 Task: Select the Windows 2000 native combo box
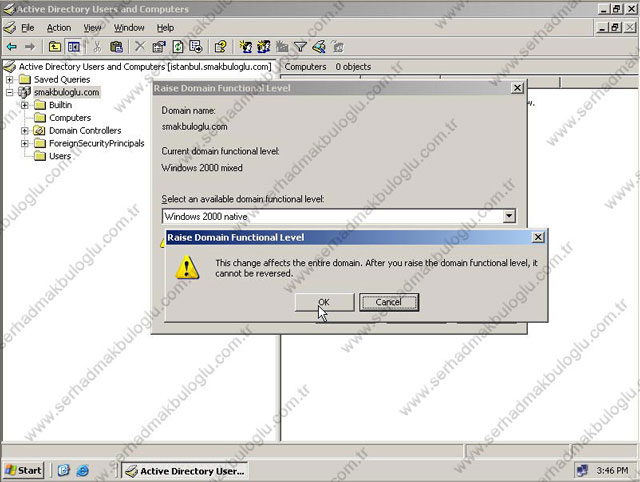click(339, 216)
